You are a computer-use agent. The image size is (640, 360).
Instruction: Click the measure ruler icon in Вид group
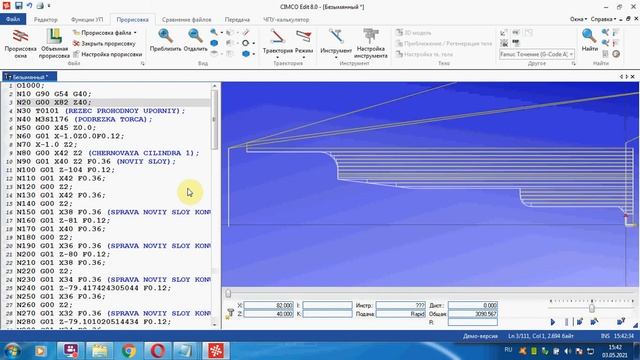(x=245, y=32)
